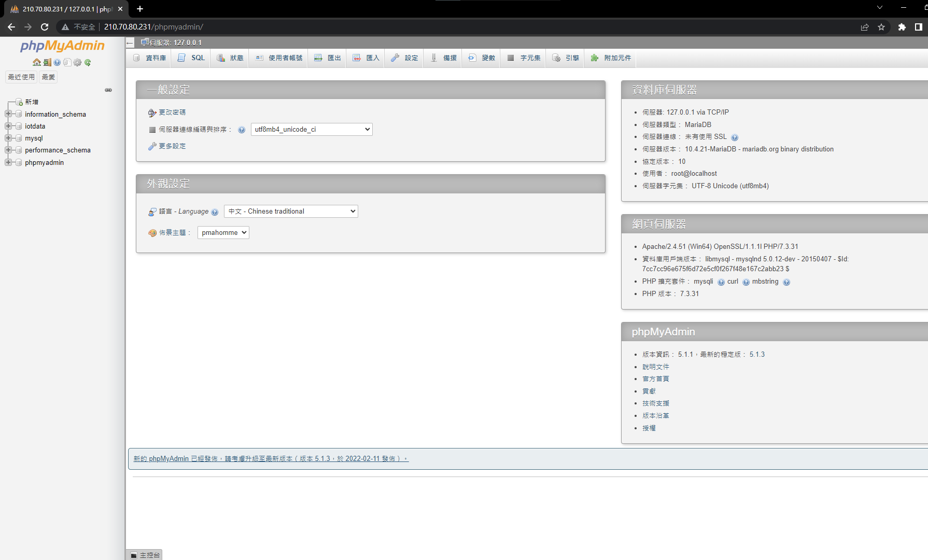Click the home icon in phpMyAdmin sidebar
This screenshot has width=928, height=560.
point(37,62)
